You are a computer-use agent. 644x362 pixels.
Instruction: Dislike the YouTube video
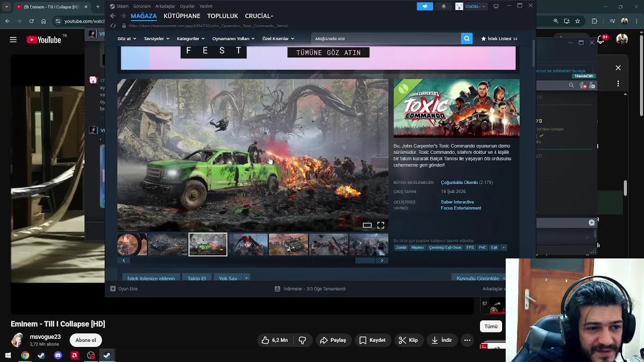(x=302, y=340)
